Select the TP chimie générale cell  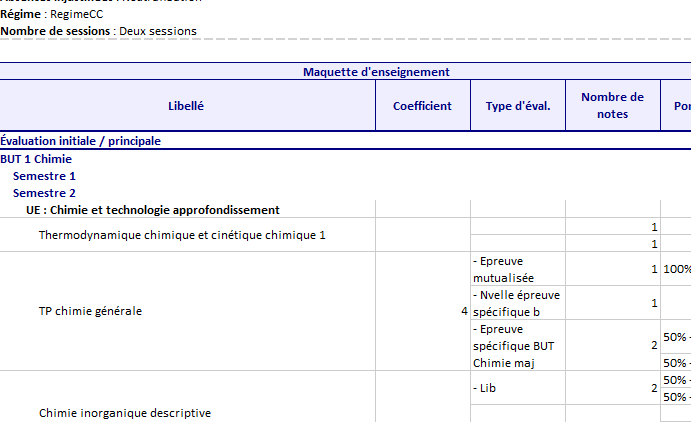pyautogui.click(x=90, y=311)
